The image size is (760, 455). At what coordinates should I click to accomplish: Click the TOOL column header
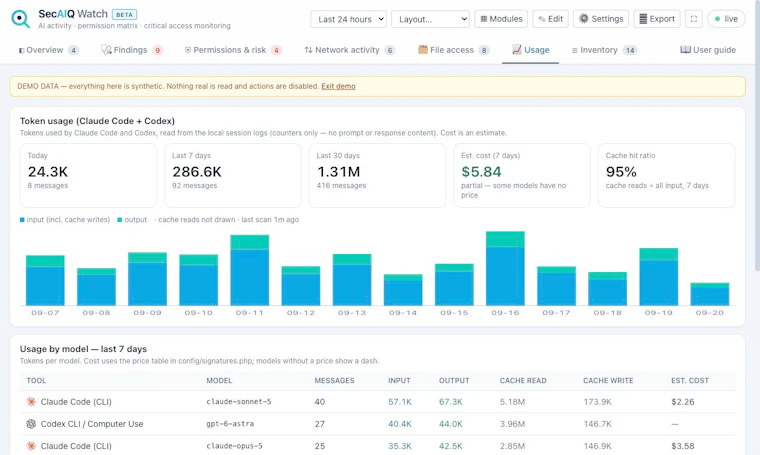click(36, 381)
